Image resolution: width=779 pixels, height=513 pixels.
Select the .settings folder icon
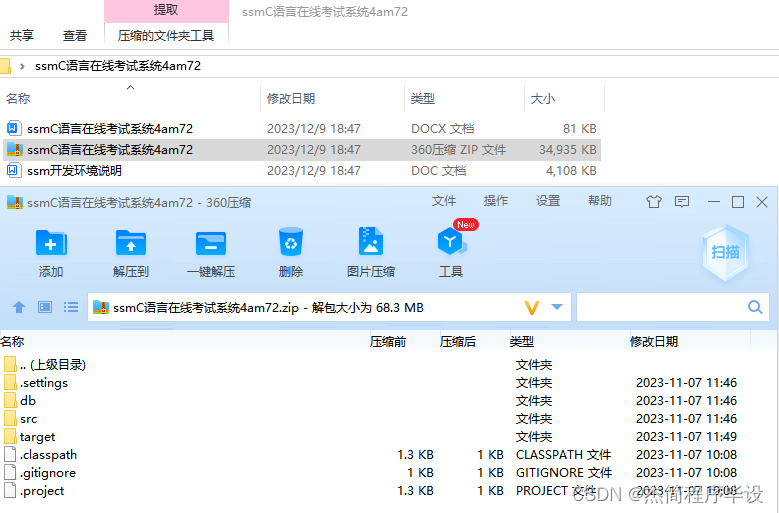click(10, 382)
